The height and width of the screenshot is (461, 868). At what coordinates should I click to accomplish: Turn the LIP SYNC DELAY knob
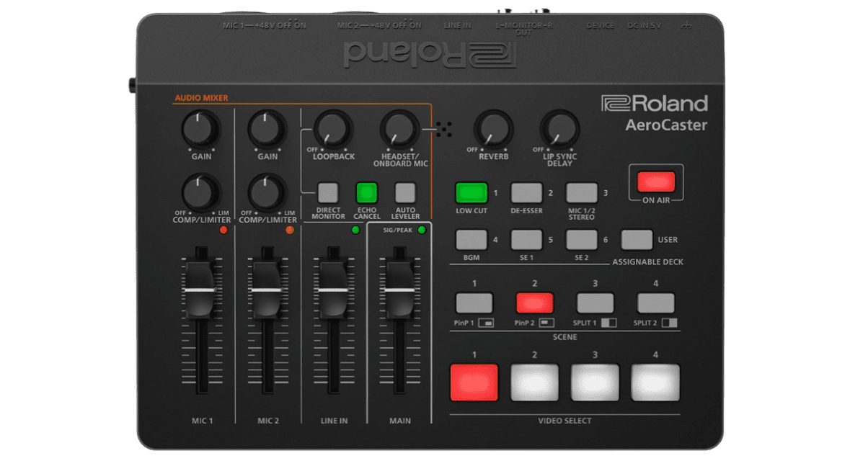(x=560, y=130)
